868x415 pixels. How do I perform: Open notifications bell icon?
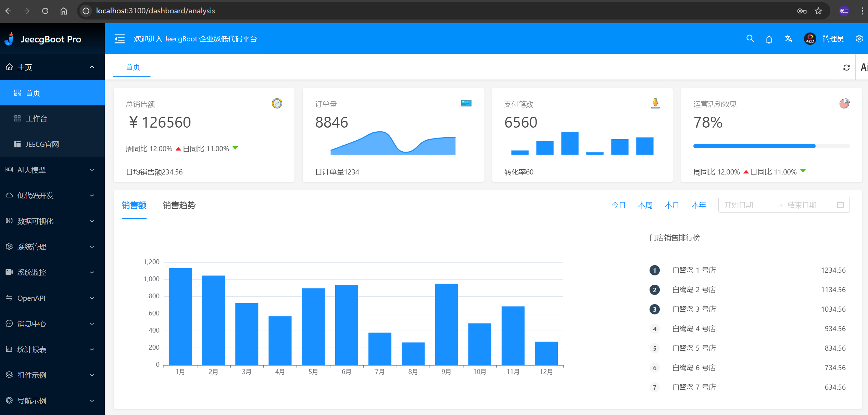click(769, 39)
